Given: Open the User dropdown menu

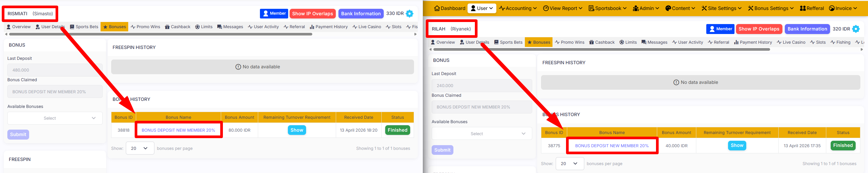Looking at the screenshot, I should click(482, 9).
